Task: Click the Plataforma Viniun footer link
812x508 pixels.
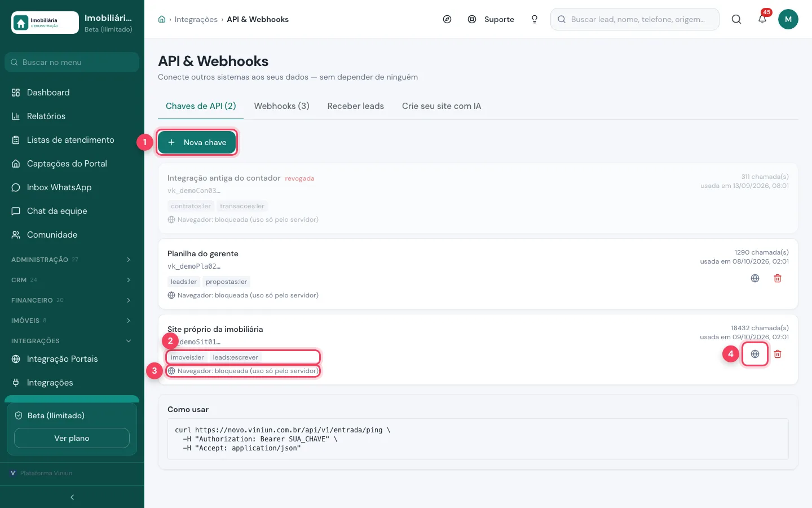Action: pos(41,473)
